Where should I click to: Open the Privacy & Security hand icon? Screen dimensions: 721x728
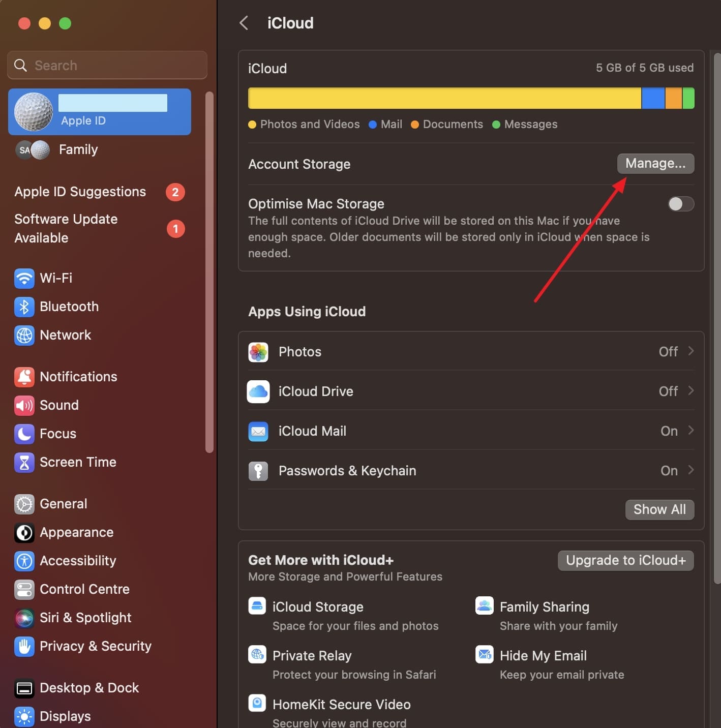click(x=24, y=646)
